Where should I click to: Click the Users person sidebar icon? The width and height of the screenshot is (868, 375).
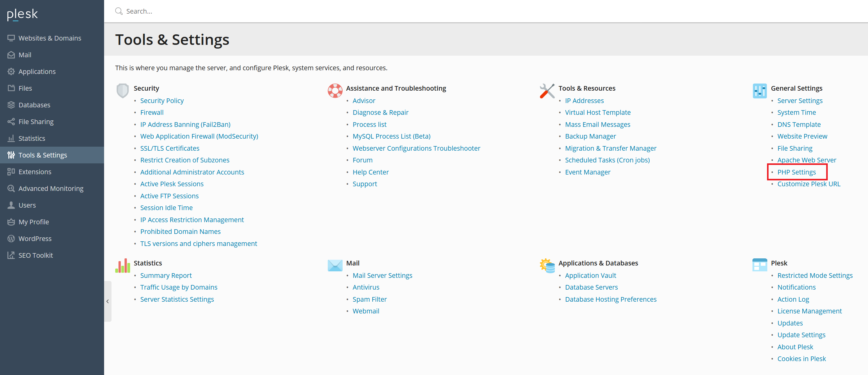tap(11, 205)
